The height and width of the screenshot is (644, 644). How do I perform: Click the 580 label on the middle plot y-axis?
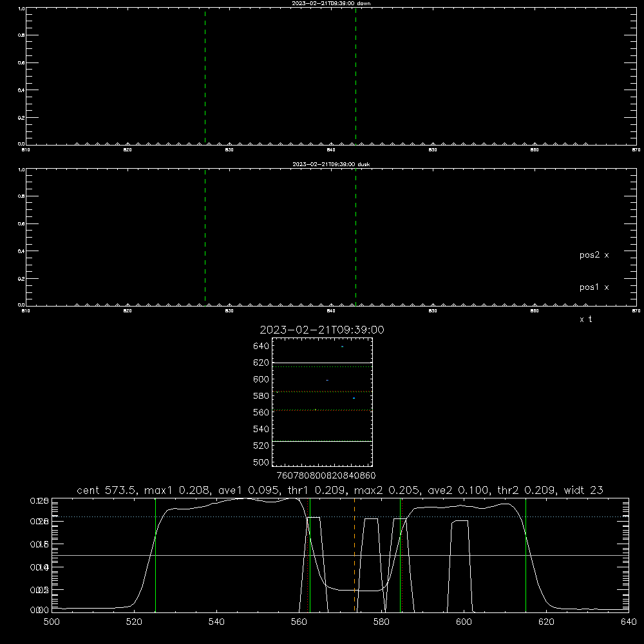click(x=261, y=396)
